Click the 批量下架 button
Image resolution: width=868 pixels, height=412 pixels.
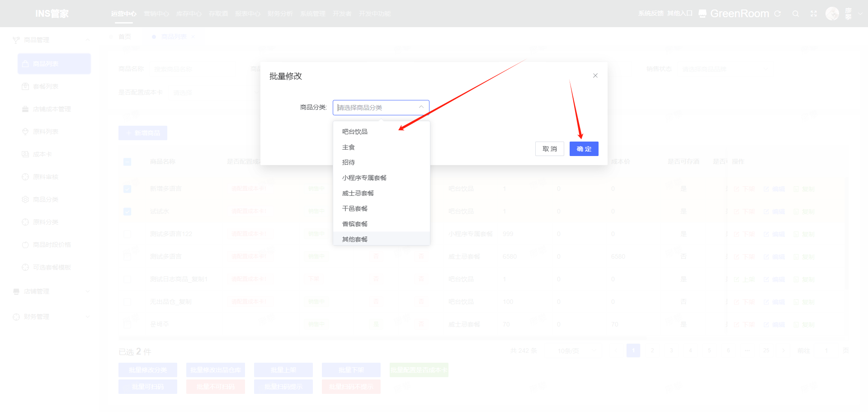click(351, 370)
